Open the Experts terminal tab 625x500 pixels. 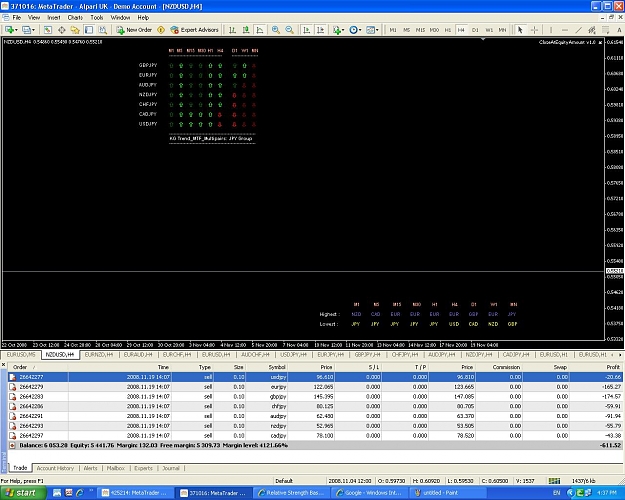(x=143, y=468)
